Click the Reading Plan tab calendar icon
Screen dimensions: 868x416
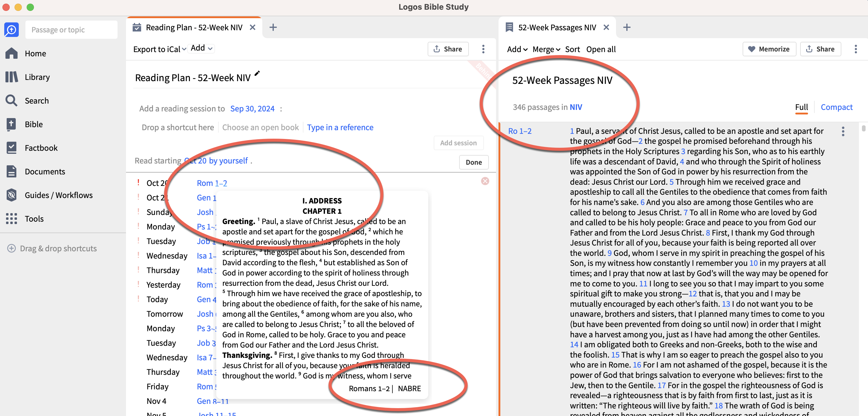137,27
